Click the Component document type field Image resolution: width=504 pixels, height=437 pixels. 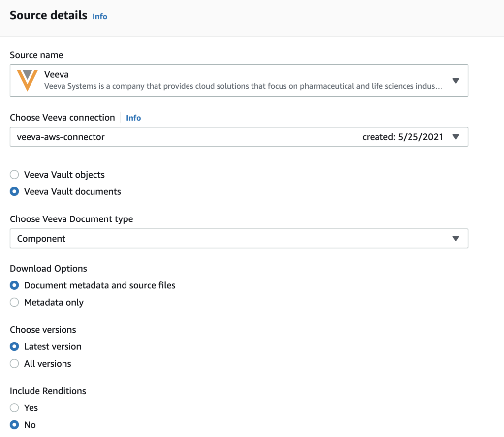click(197, 238)
